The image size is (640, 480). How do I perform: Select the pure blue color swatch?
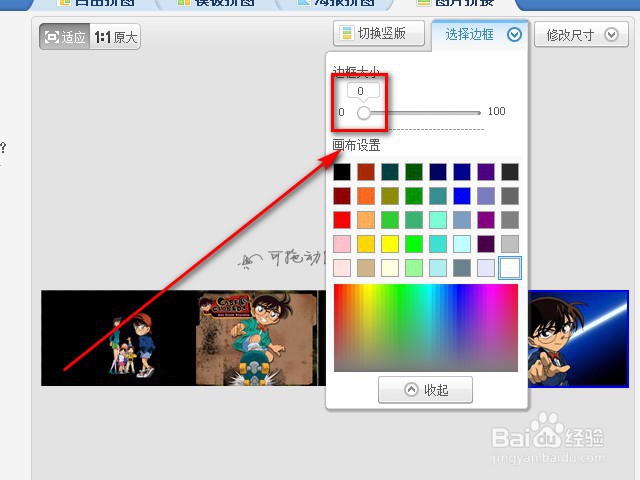tap(462, 196)
